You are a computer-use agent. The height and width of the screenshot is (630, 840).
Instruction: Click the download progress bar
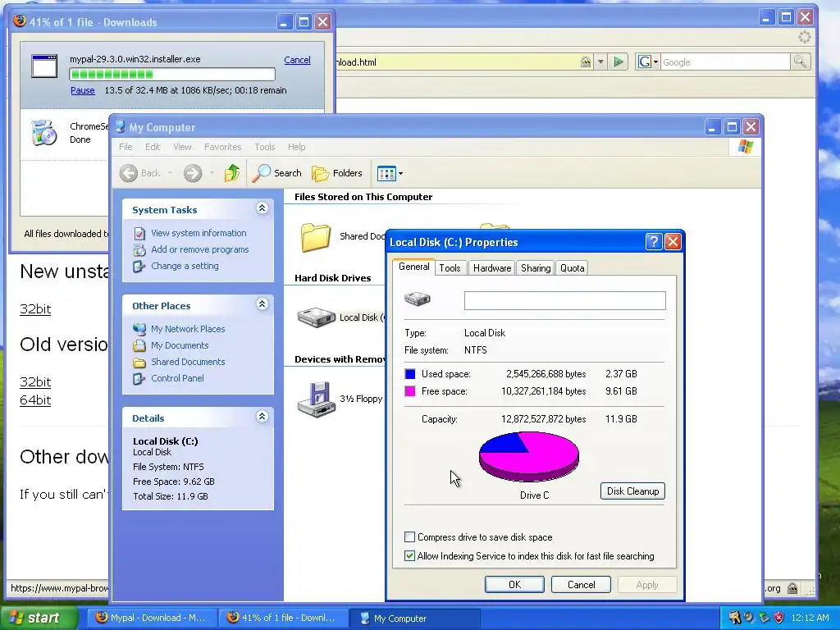tap(172, 74)
